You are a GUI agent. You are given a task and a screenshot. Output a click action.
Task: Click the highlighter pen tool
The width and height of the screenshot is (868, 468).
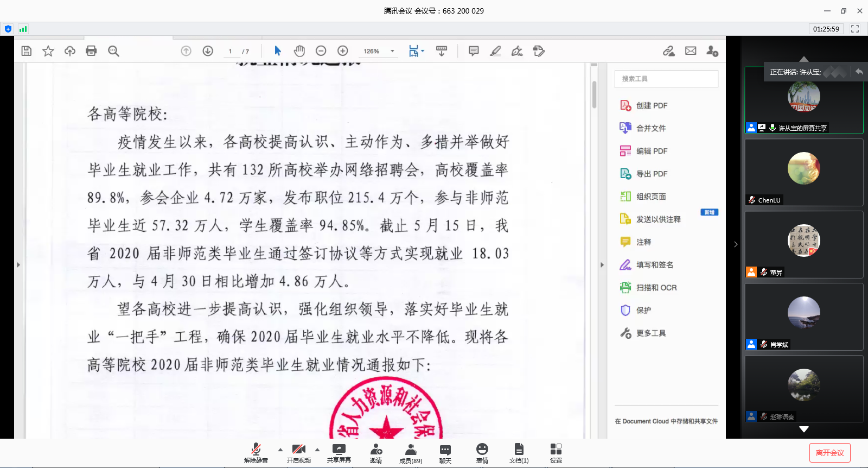click(x=495, y=51)
